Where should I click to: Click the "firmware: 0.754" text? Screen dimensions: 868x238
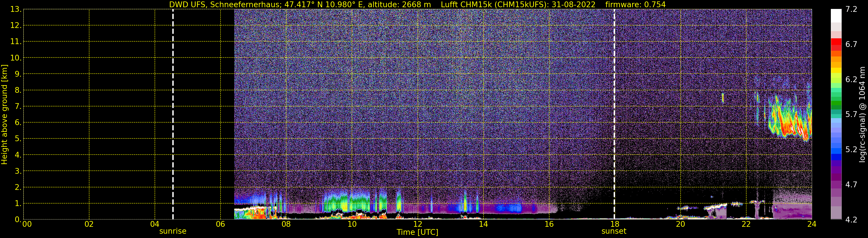[636, 5]
